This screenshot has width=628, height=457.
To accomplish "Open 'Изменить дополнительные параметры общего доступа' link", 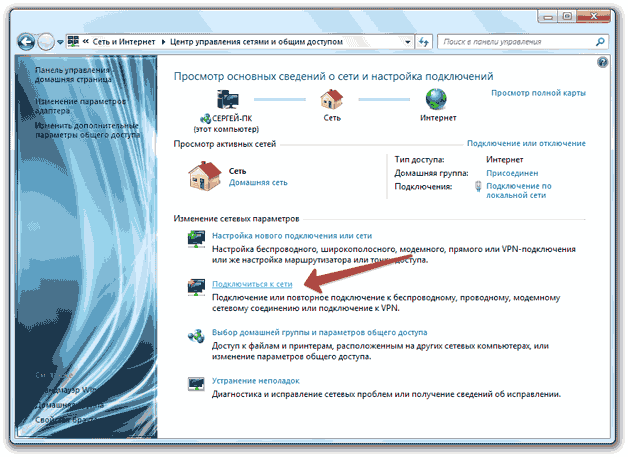I will (87, 130).
